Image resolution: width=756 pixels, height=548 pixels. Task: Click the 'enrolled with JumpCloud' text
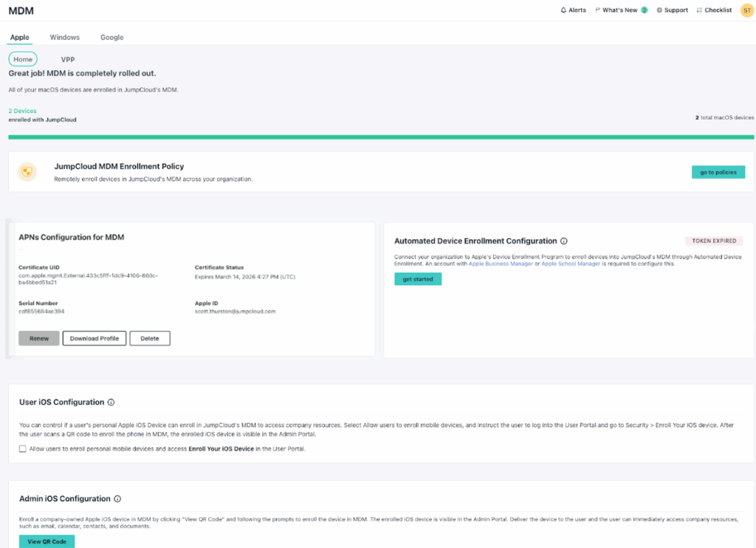tap(42, 120)
